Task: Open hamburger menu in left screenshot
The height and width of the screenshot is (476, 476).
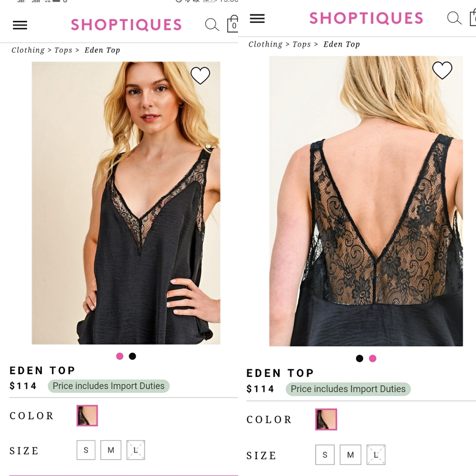Action: 20,25
